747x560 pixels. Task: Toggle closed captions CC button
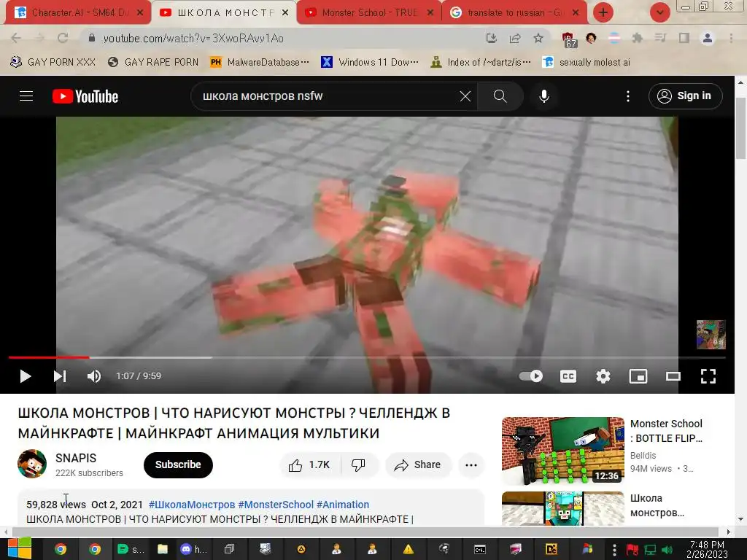click(568, 376)
